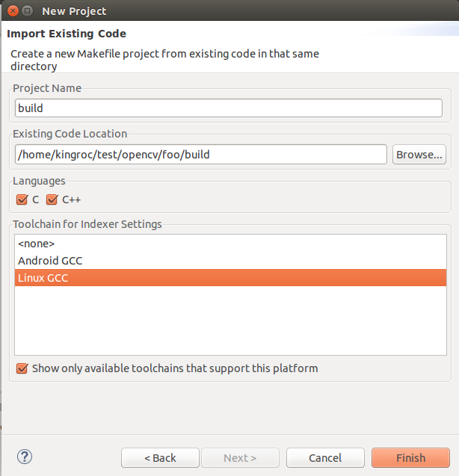The height and width of the screenshot is (476, 459).
Task: Toggle the C language checkbox
Action: point(22,200)
